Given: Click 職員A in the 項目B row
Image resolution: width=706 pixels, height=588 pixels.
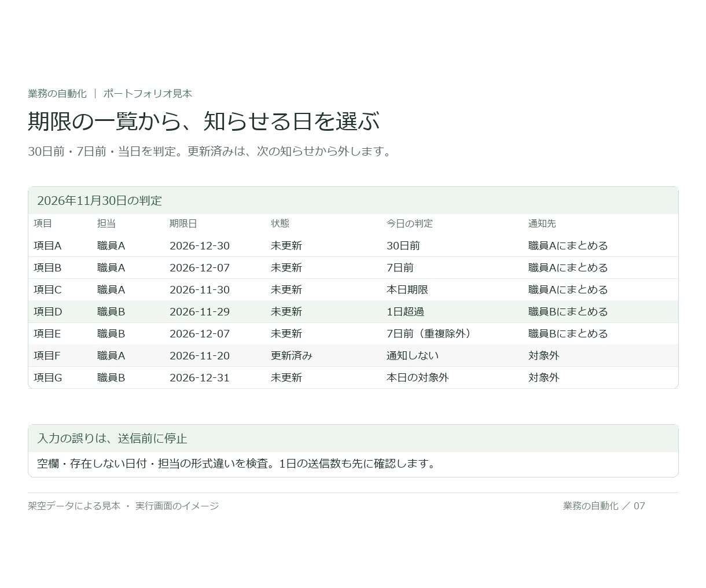Looking at the screenshot, I should click(111, 268).
